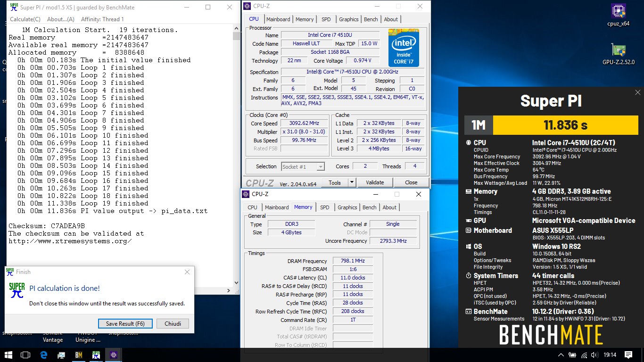This screenshot has height=362, width=644.
Task: Launch Microsoft Edge from the taskbar
Action: pos(43,354)
